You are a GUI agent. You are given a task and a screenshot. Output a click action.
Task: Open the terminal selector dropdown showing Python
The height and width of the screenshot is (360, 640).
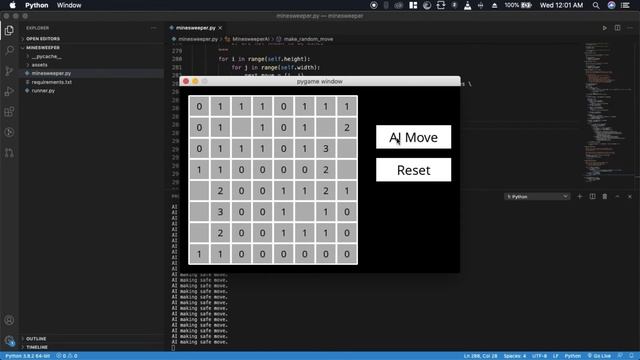click(x=537, y=196)
